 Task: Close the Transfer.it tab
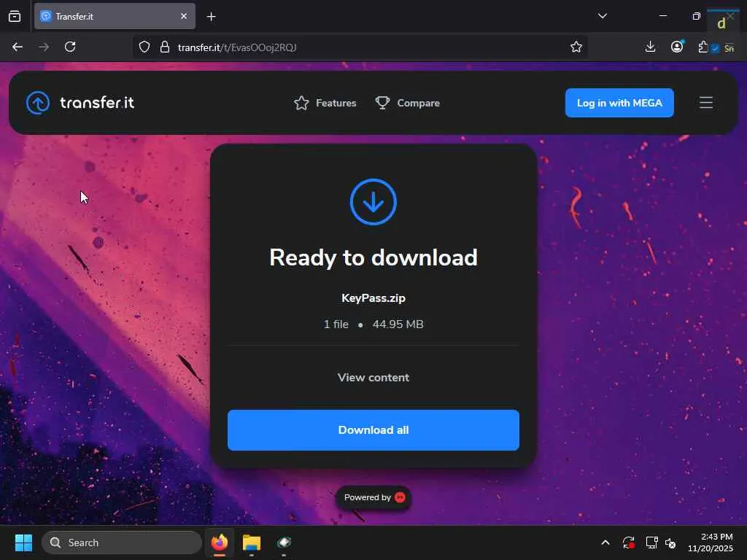[x=184, y=16]
